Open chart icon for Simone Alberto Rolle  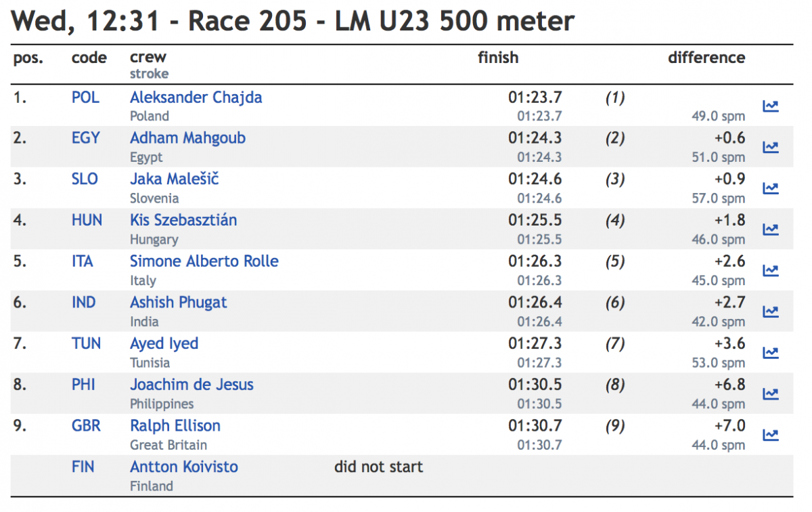tap(771, 270)
